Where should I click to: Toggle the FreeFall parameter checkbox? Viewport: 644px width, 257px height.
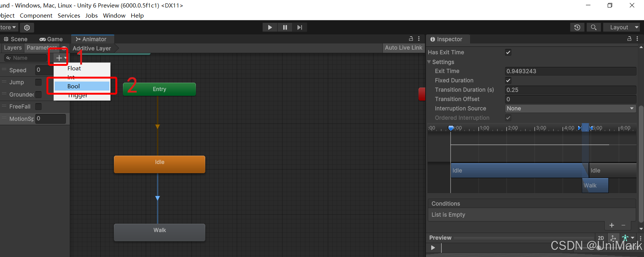38,107
